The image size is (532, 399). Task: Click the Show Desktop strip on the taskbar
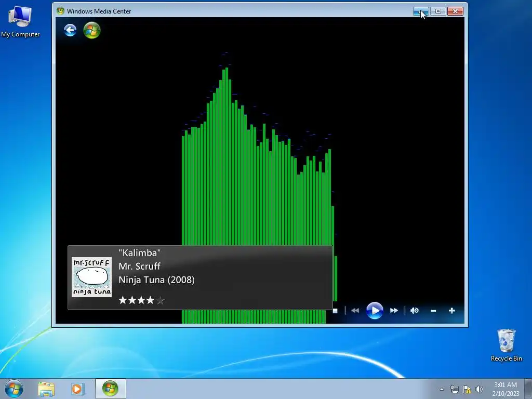pos(528,389)
